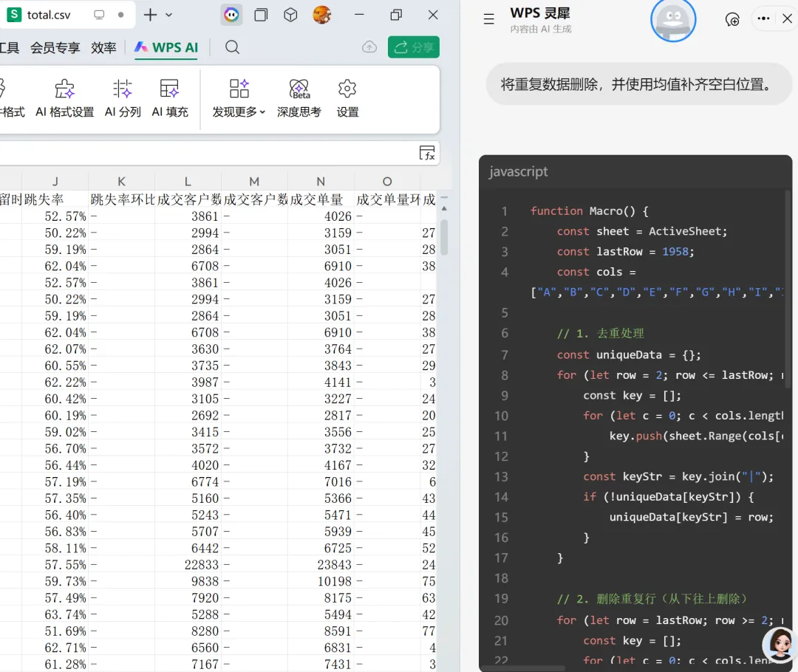Click the floating assistant girl avatar
The width and height of the screenshot is (798, 672).
[x=780, y=645]
